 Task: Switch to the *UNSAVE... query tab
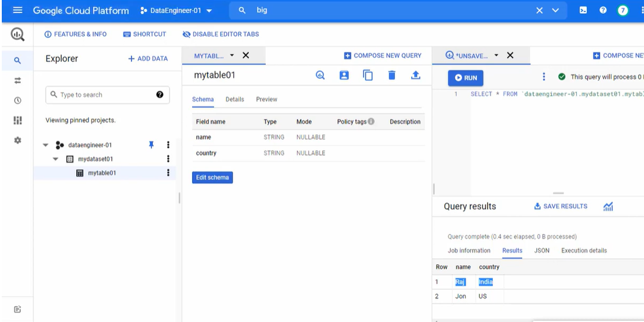pos(467,56)
